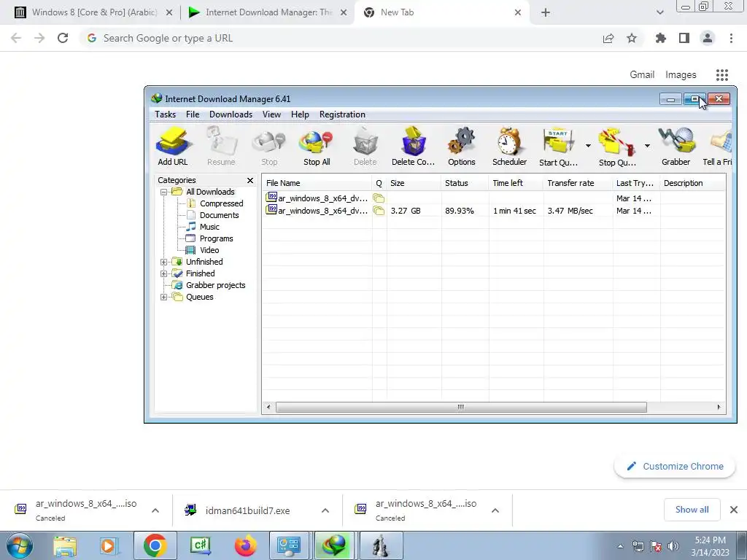The image size is (747, 560).
Task: Expand the Unfinished category node
Action: (x=164, y=262)
